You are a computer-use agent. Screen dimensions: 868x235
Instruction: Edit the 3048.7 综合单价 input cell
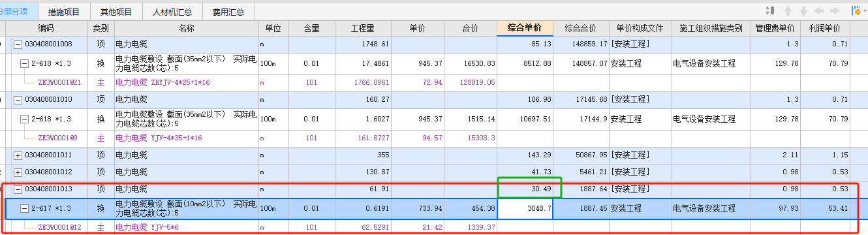point(525,209)
